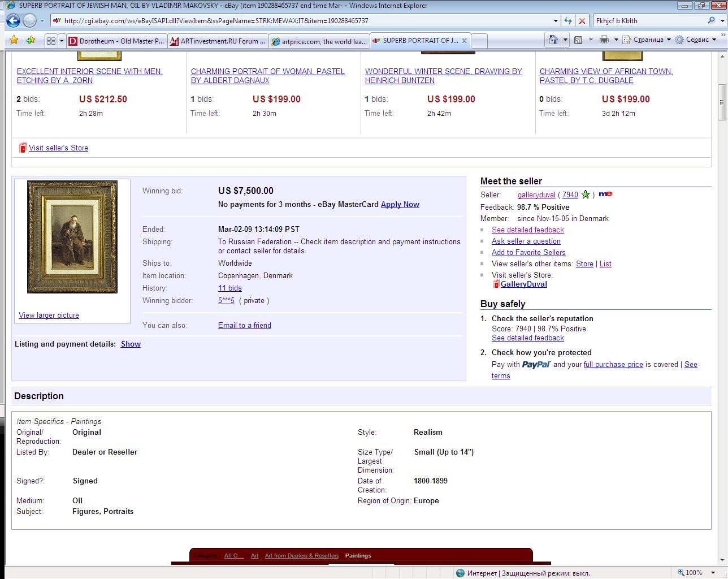728x579 pixels.
Task: Click the Stop loading red X icon
Action: (582, 21)
